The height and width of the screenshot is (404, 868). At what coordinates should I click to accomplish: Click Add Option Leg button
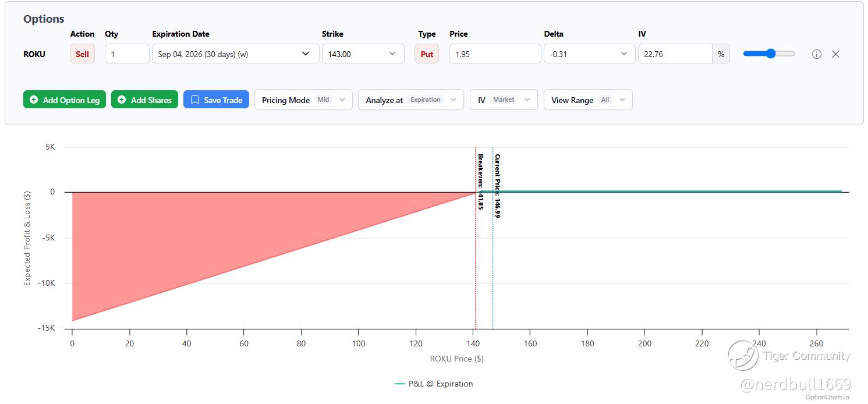point(65,100)
